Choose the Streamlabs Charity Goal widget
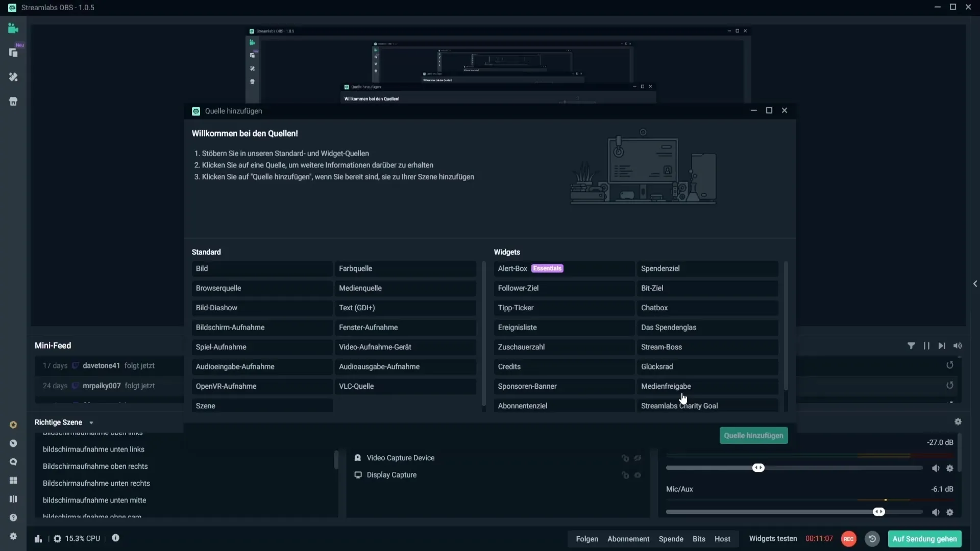This screenshot has height=551, width=980. tap(707, 406)
